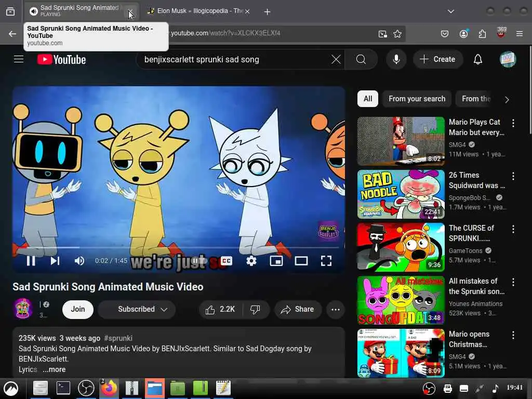Open Mario Plays Cat Mario thumbnail
Screen dimensions: 532x399
click(401, 141)
